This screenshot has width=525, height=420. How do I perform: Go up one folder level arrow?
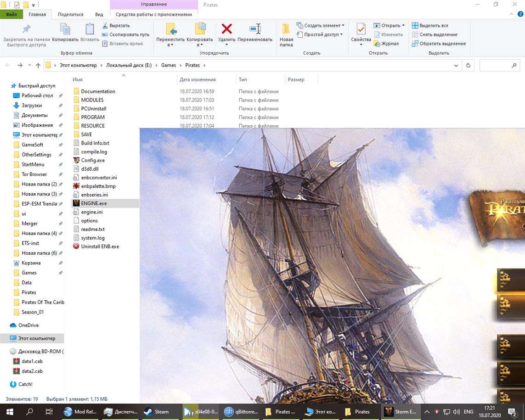[38, 66]
